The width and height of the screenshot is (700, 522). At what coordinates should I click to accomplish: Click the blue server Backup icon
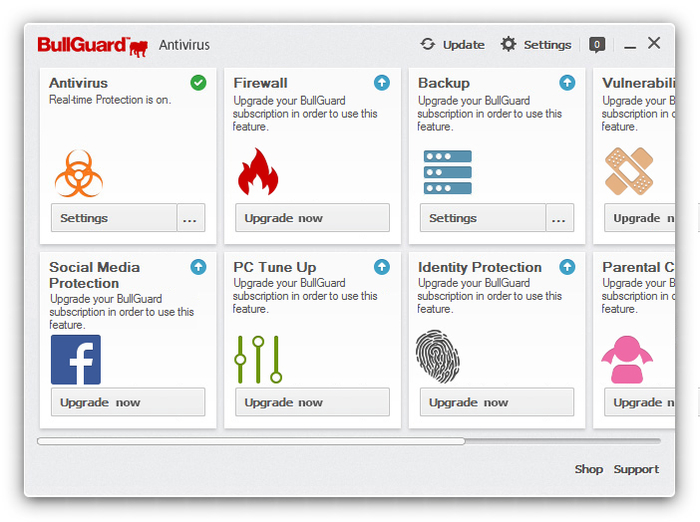coord(447,172)
